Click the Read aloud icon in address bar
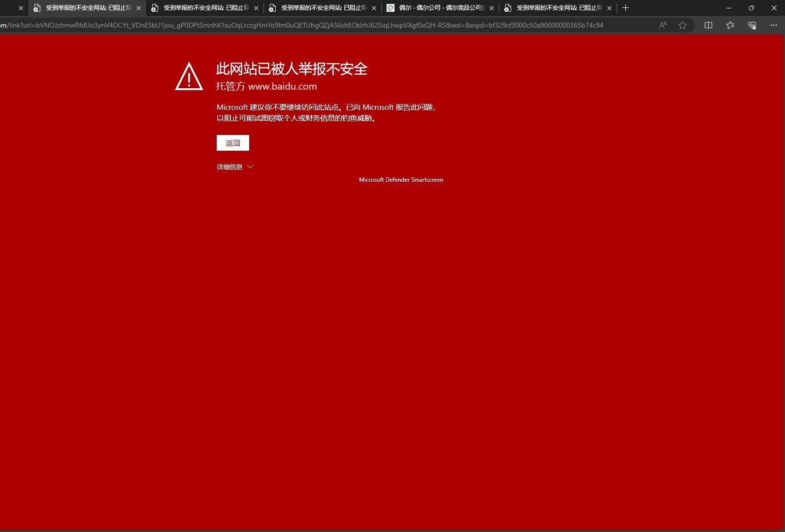 pyautogui.click(x=663, y=25)
